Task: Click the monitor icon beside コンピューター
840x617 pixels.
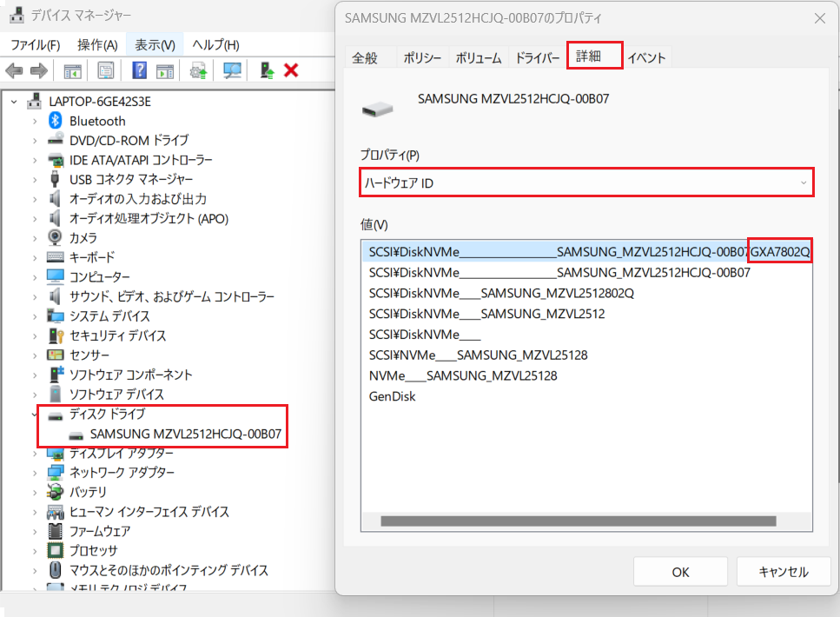Action: 56,276
